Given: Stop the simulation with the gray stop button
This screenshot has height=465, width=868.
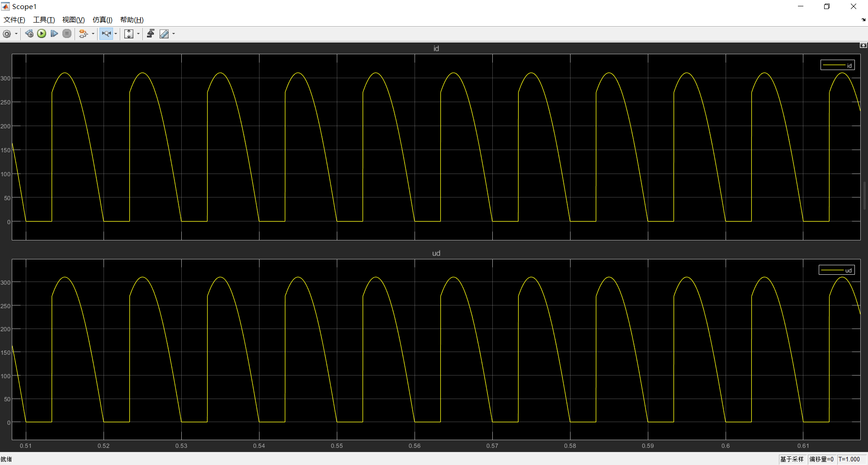Looking at the screenshot, I should 67,34.
